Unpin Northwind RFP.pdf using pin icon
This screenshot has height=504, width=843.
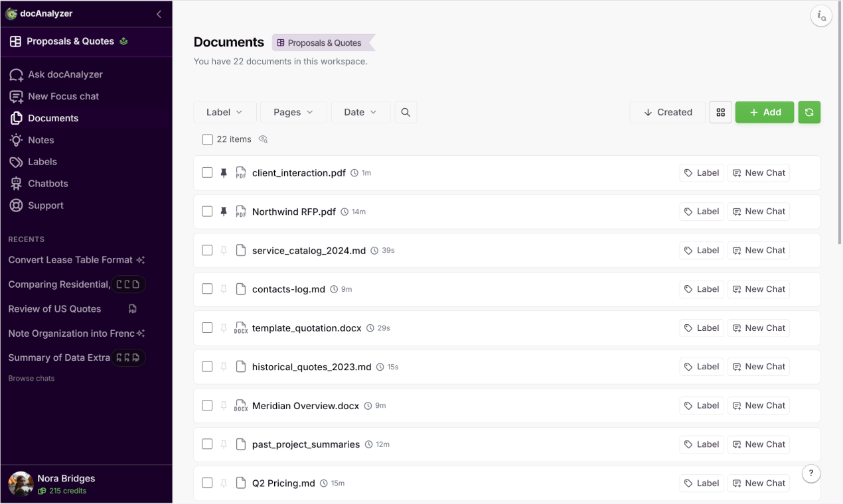(224, 212)
